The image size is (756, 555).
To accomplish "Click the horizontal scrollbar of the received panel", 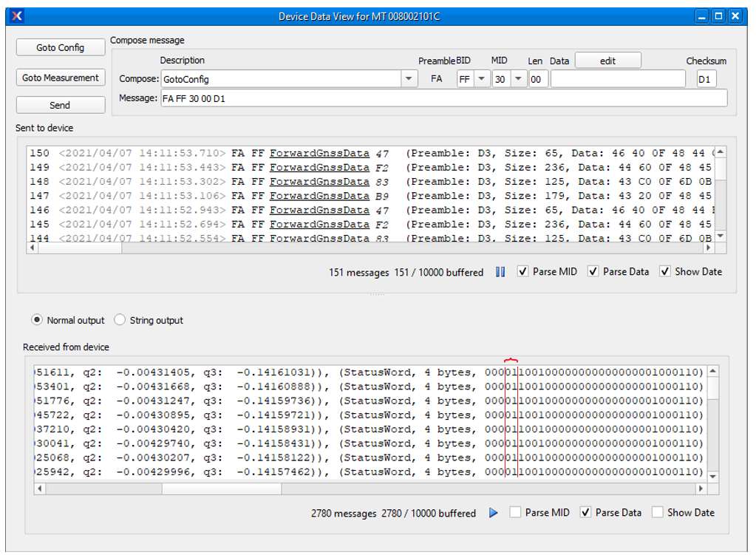I will (222, 488).
